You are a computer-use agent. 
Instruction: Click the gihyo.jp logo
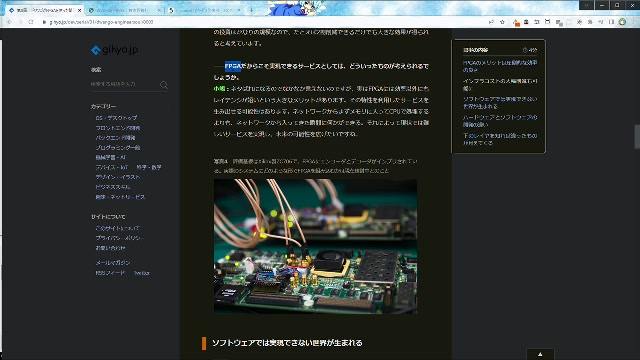(x=115, y=50)
